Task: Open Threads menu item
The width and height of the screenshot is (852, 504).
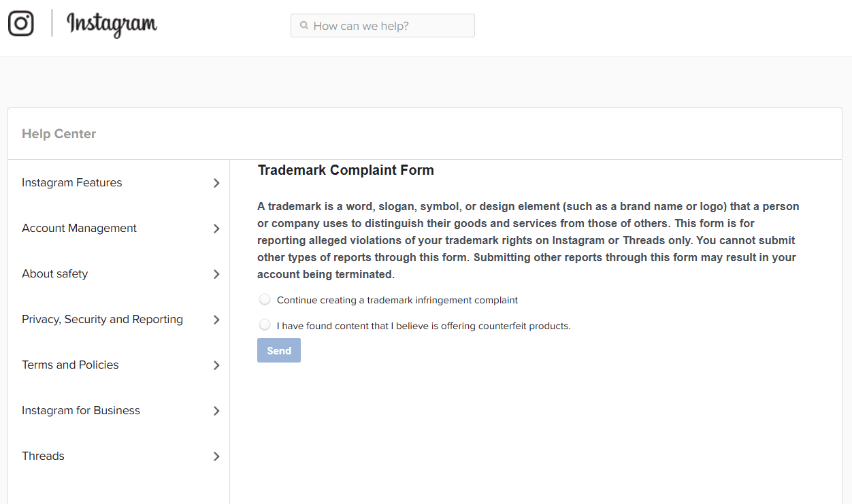Action: coord(119,456)
